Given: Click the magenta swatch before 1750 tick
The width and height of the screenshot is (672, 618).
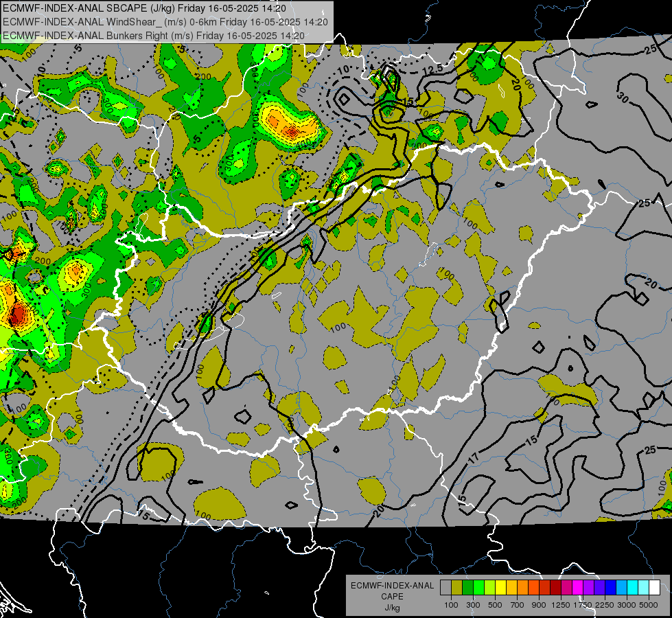Looking at the screenshot, I should (578, 587).
